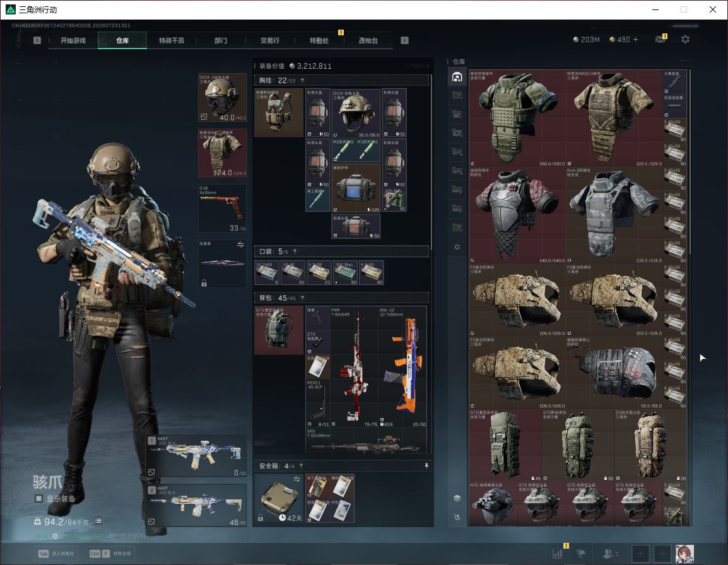Select the equipped helmet slot showing 40.0
Screen dimensions: 728x565
[x=223, y=98]
